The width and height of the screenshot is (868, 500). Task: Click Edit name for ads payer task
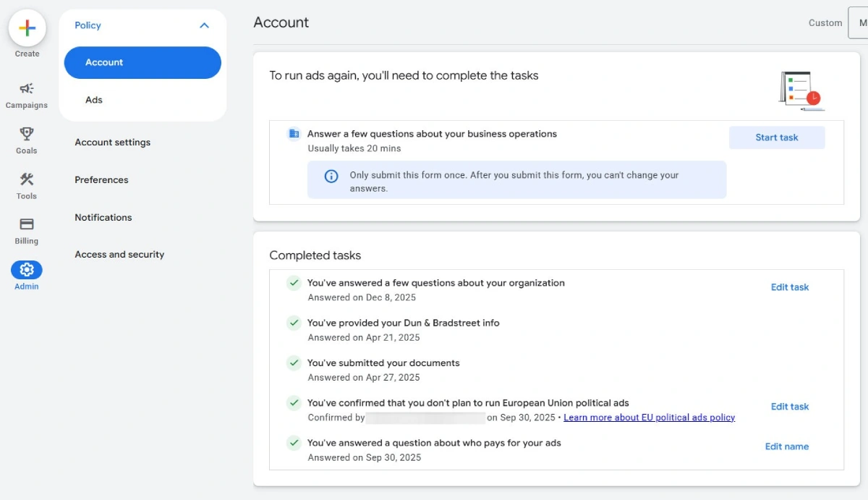pyautogui.click(x=787, y=446)
